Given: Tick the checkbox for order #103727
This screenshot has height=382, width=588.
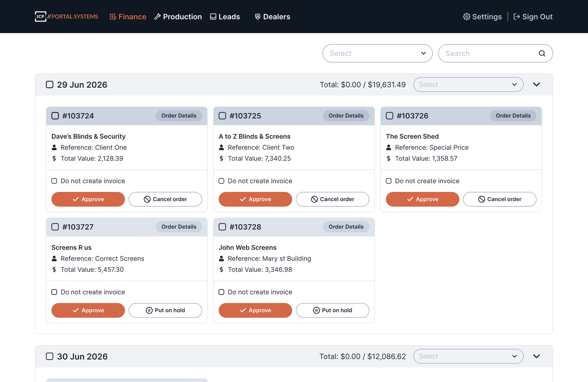Looking at the screenshot, I should click(x=55, y=227).
